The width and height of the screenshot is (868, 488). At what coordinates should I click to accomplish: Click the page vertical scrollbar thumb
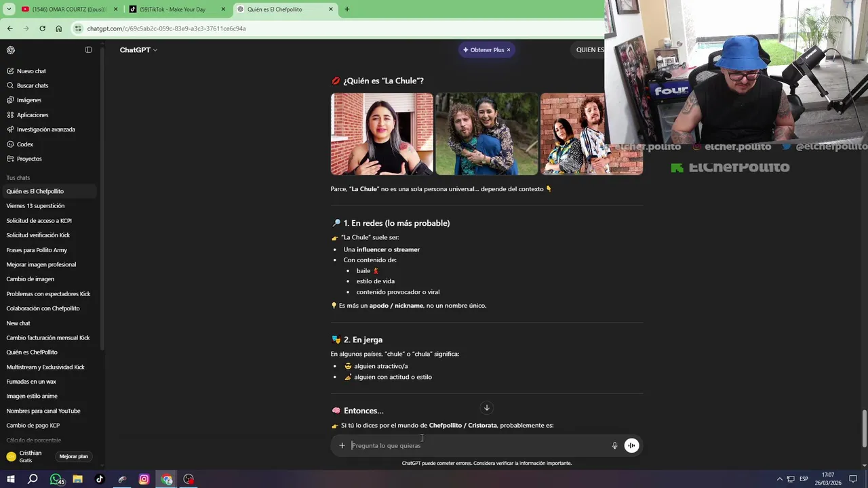click(x=864, y=428)
